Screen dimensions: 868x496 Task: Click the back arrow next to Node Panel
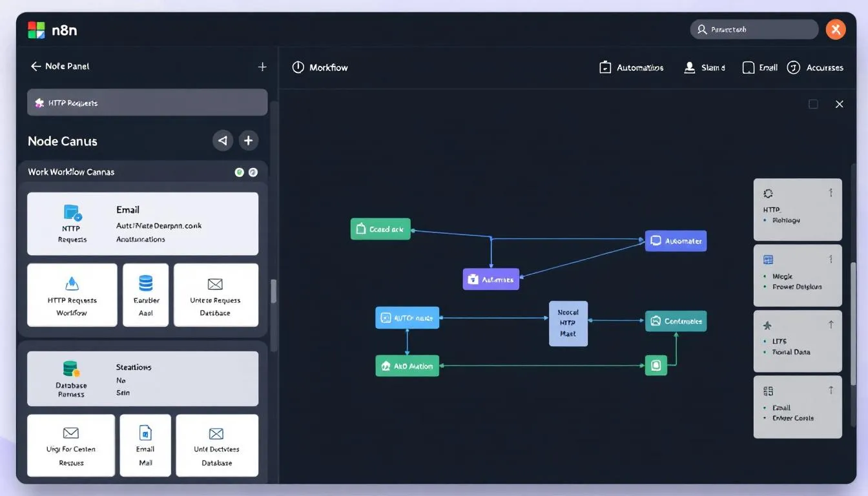click(36, 67)
